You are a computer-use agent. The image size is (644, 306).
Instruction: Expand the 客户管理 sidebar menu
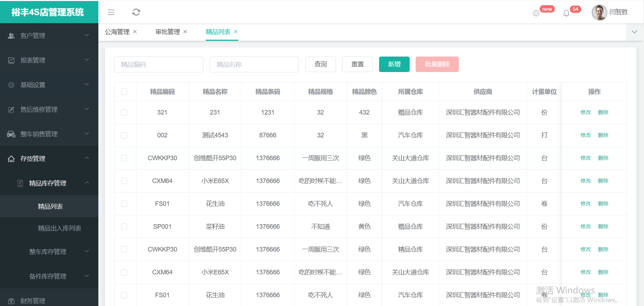coord(49,35)
